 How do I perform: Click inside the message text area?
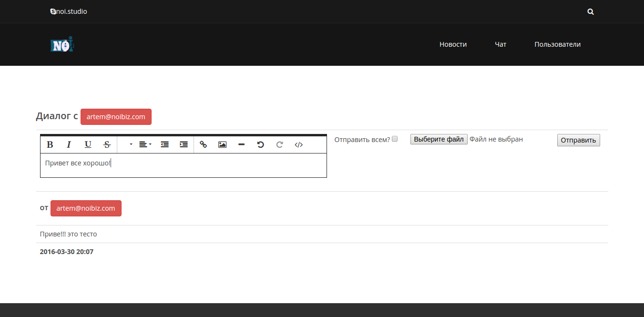click(184, 165)
